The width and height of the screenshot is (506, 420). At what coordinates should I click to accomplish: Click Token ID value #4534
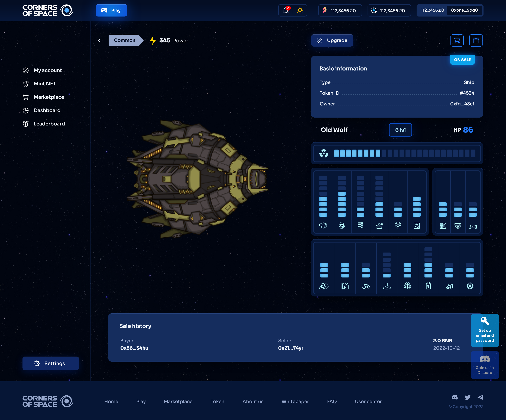(x=467, y=93)
